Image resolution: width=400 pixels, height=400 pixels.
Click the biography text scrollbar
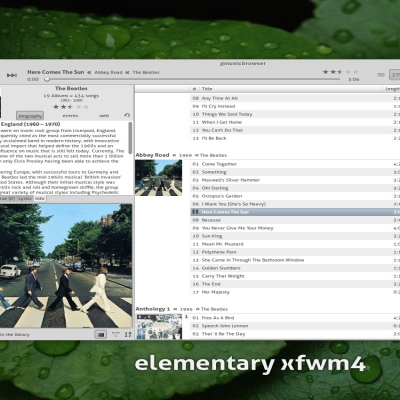[x=130, y=137]
